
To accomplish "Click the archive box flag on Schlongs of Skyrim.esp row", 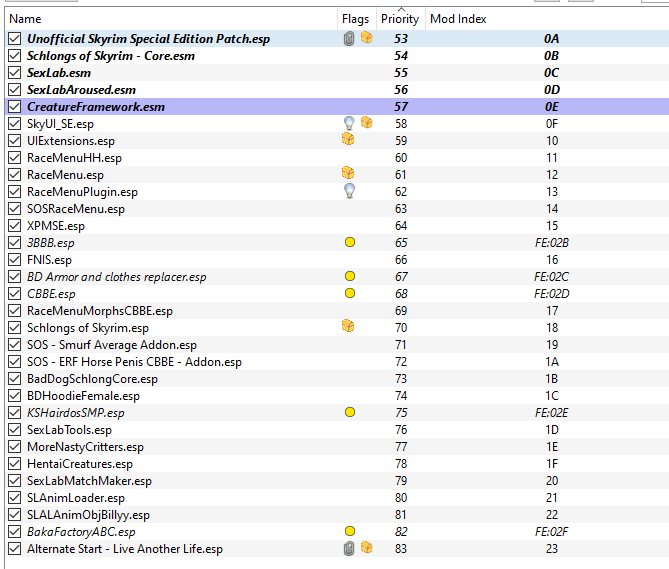I will 348,326.
